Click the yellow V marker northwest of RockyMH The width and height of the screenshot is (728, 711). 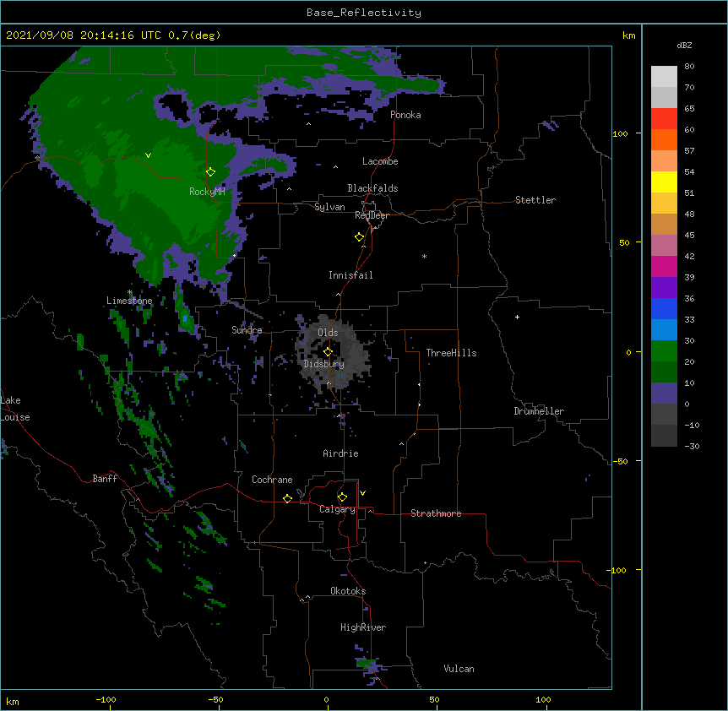point(148,155)
